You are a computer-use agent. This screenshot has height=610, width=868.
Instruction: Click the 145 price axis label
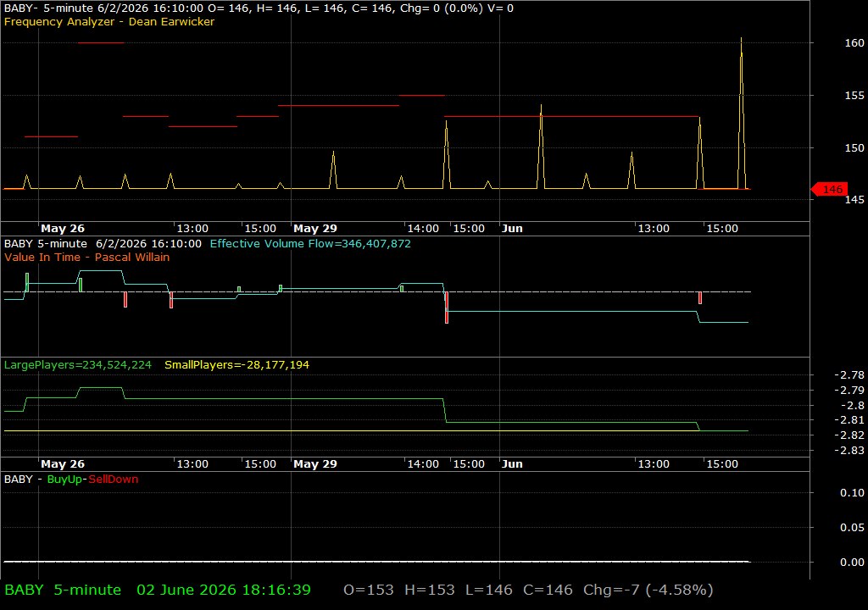coord(854,200)
